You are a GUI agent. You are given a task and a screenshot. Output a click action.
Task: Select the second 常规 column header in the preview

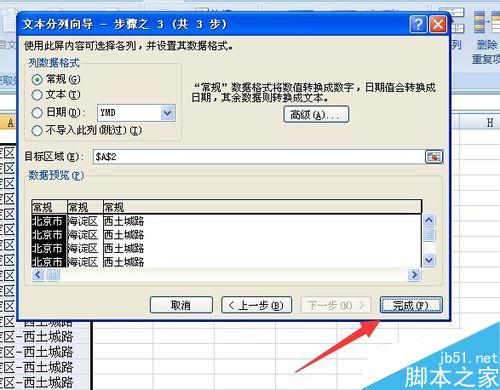[x=85, y=207]
